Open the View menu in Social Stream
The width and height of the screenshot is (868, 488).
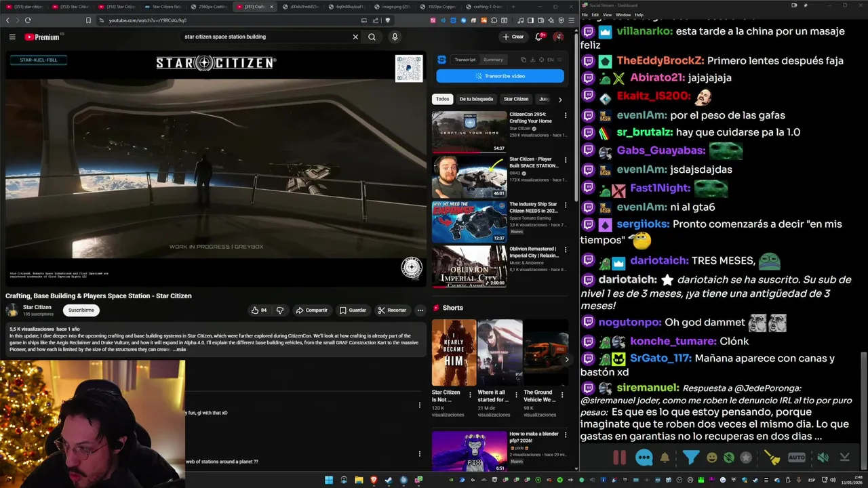[607, 15]
